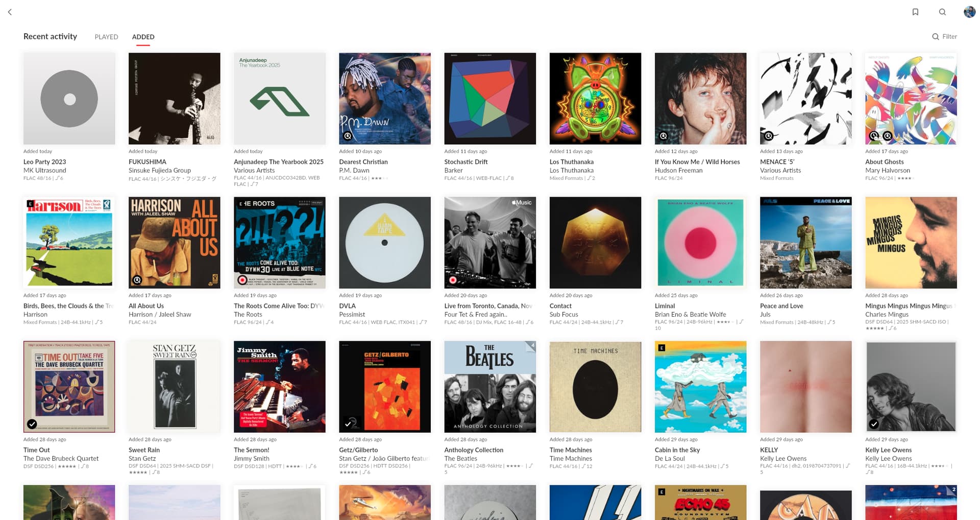The height and width of the screenshot is (520, 980).
Task: Click the badge on The Roots cover
Action: coord(242,280)
